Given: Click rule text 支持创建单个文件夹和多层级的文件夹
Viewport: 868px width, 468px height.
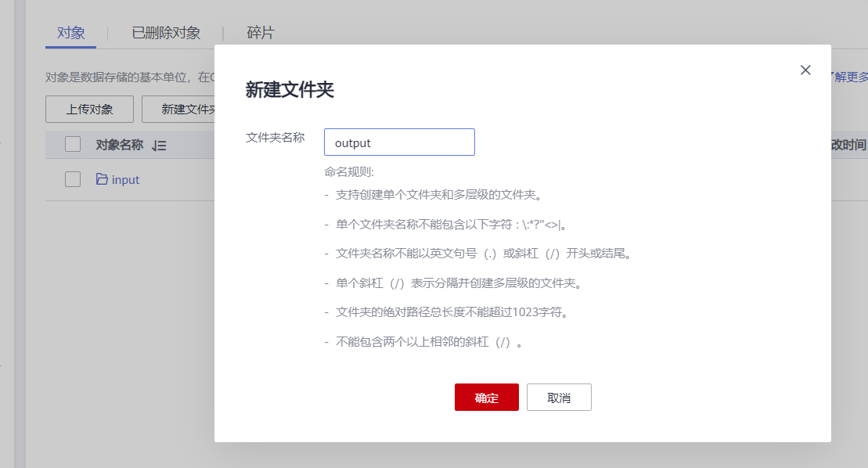Looking at the screenshot, I should point(439,195).
